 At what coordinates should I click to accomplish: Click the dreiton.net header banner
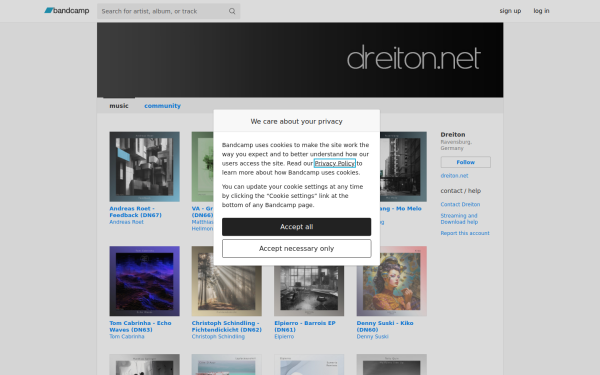pos(300,60)
